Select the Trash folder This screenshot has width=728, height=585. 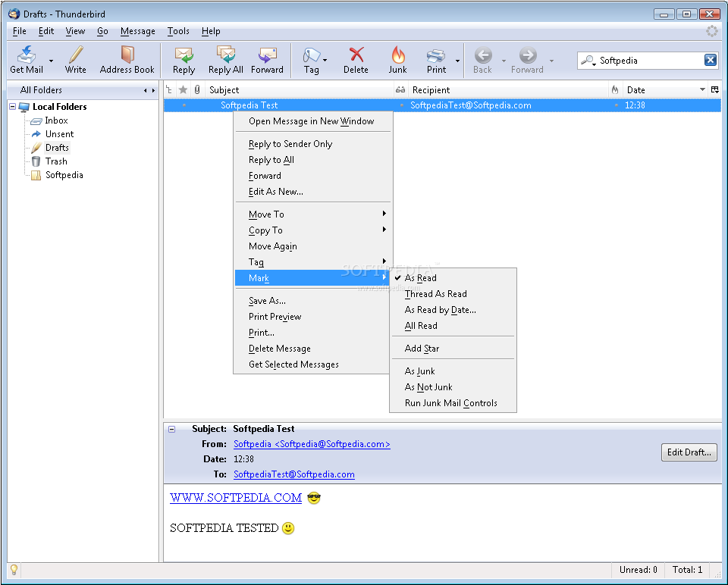tap(56, 161)
